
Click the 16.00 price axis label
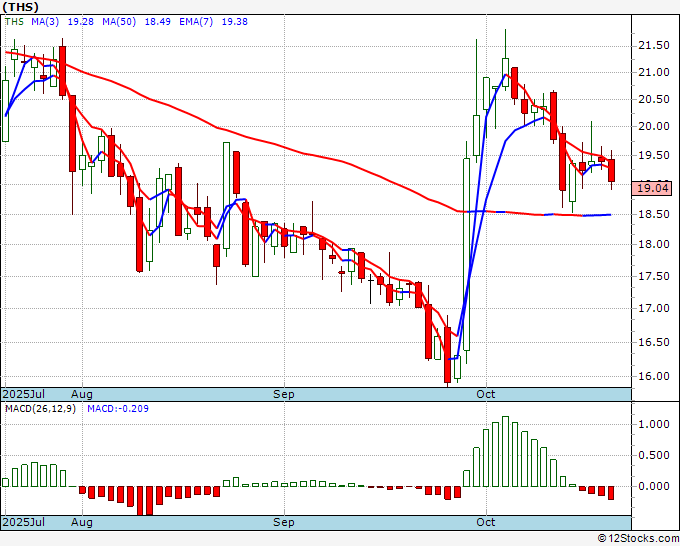[654, 376]
